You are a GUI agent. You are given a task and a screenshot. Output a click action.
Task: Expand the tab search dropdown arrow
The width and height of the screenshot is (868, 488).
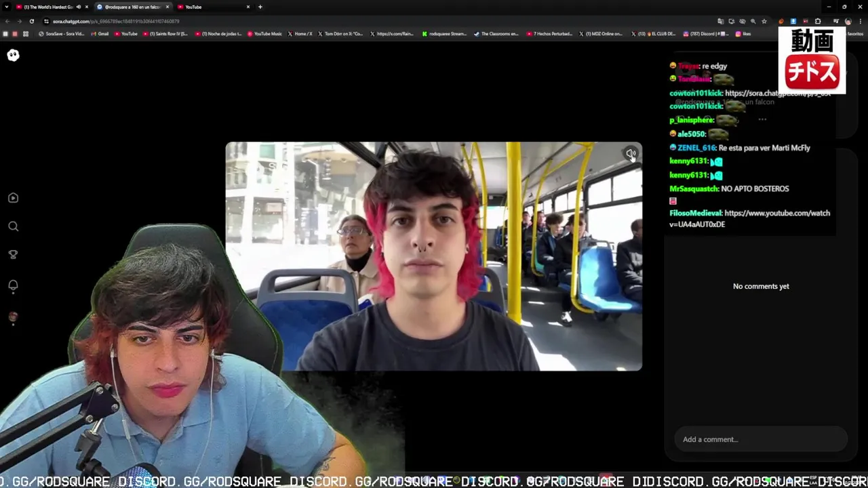[6, 7]
